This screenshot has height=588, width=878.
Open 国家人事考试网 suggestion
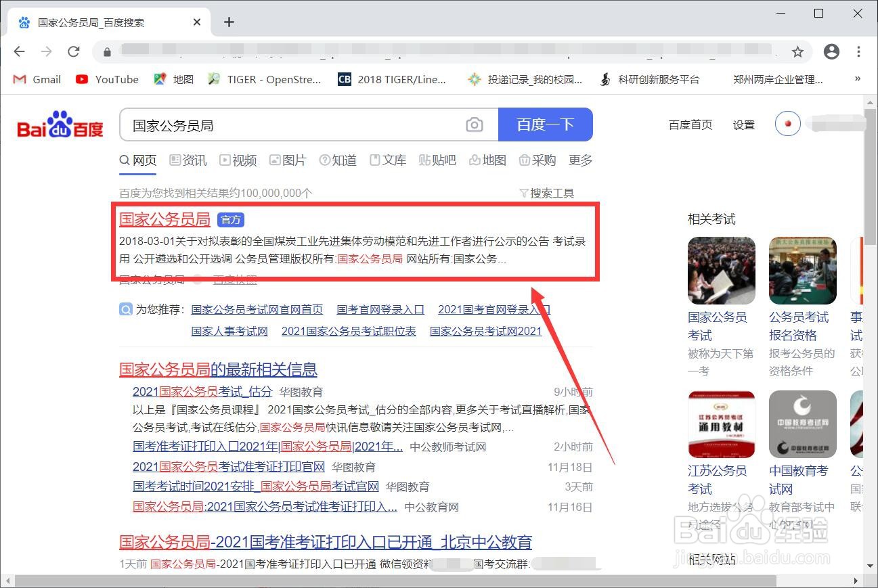point(229,331)
